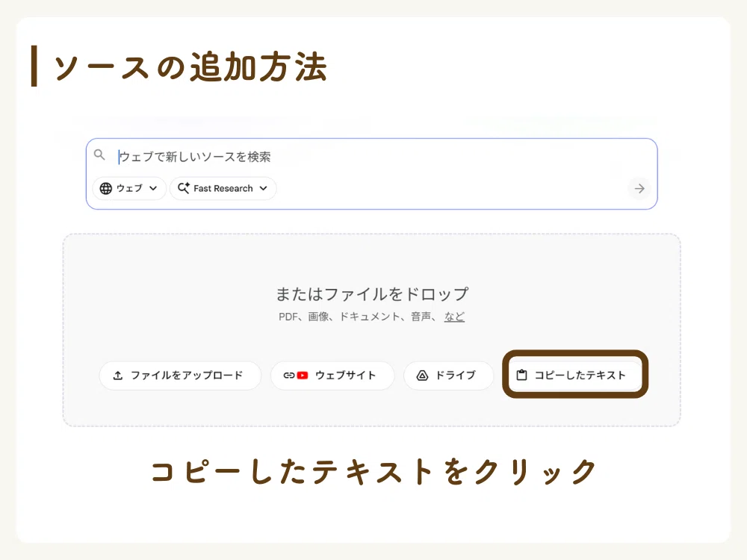Image resolution: width=747 pixels, height=560 pixels.
Task: Open the ウェブ source type selector
Action: click(x=129, y=189)
